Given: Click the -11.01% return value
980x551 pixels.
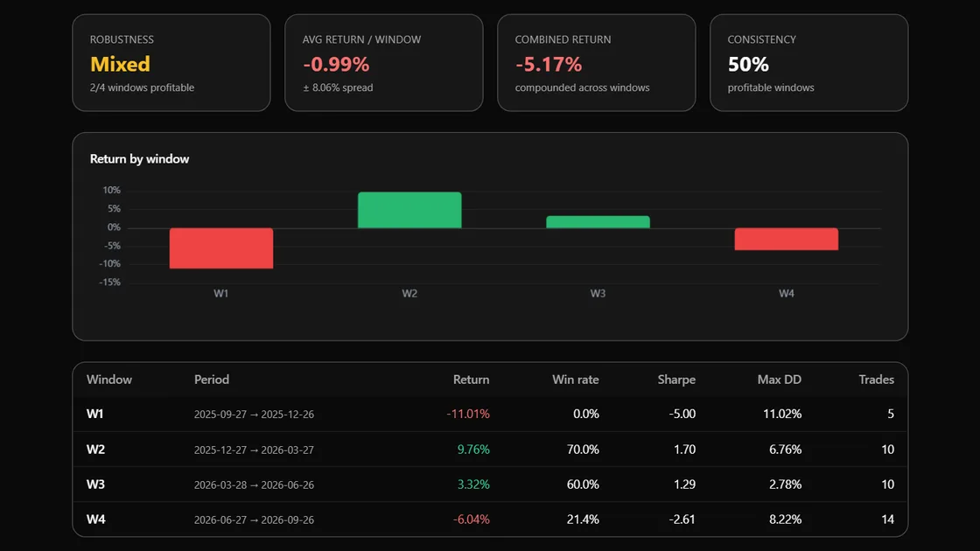Looking at the screenshot, I should point(468,414).
